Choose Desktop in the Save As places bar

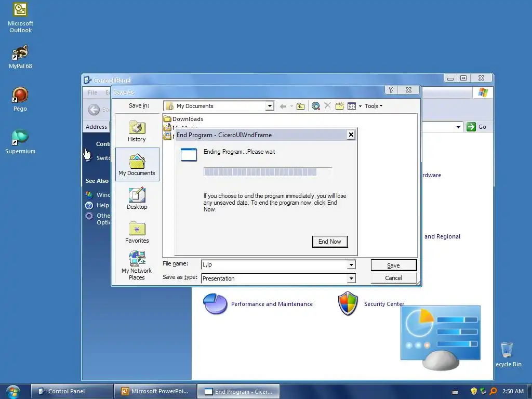[x=137, y=198]
